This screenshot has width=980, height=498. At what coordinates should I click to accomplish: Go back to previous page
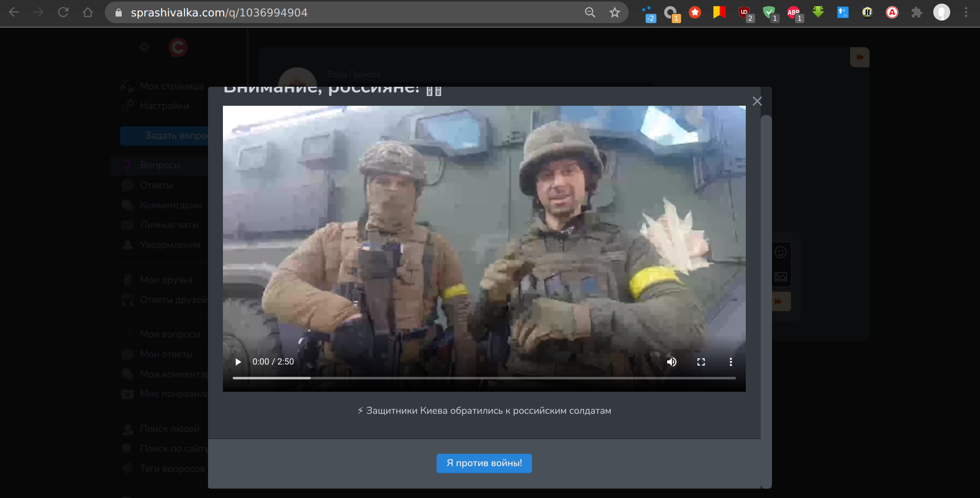coord(14,12)
